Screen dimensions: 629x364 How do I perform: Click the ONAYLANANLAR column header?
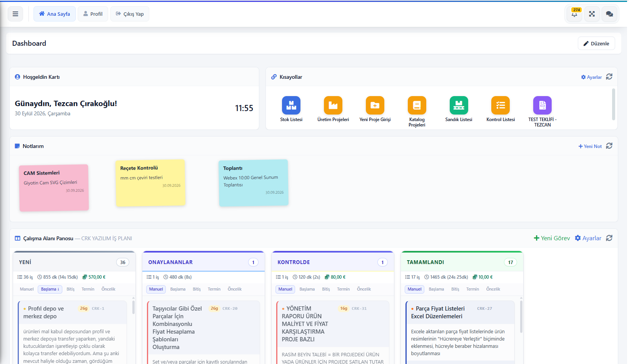coord(204,262)
